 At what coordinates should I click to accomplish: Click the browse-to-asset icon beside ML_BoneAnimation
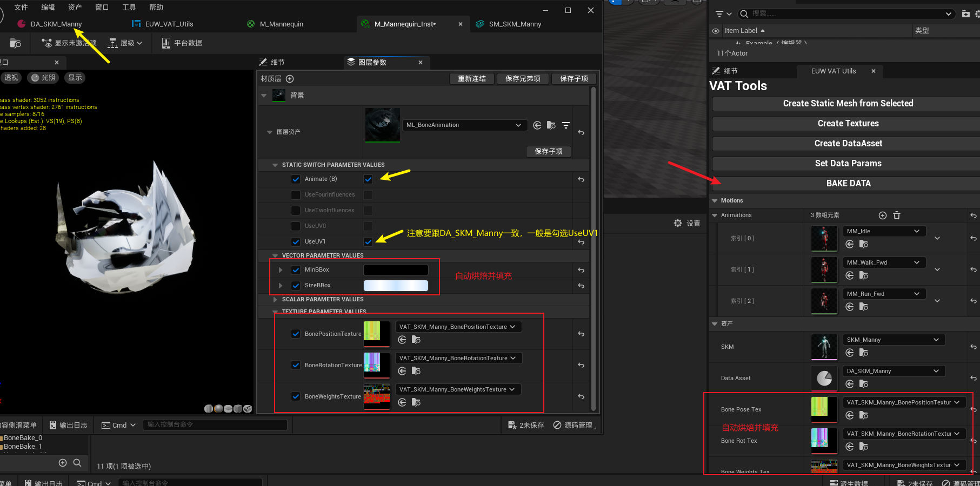point(551,125)
